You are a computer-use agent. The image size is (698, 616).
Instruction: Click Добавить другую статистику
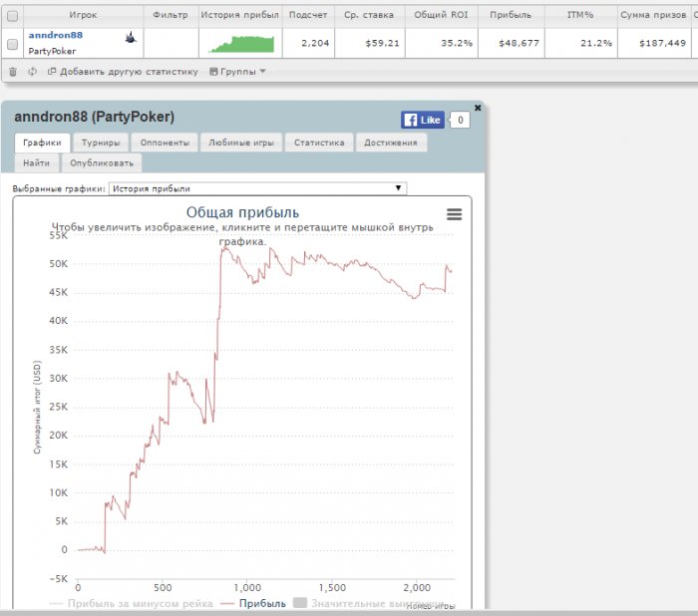[123, 71]
